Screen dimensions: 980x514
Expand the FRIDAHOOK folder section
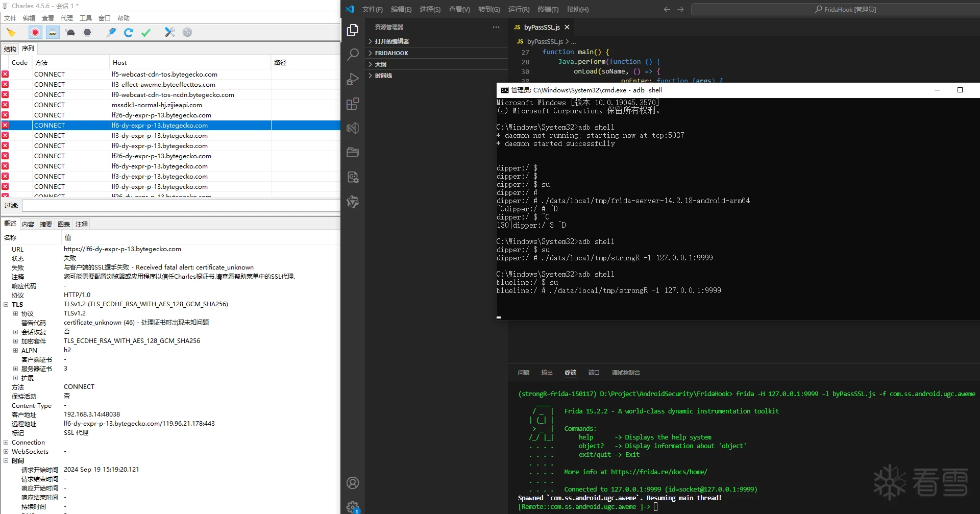pyautogui.click(x=391, y=53)
